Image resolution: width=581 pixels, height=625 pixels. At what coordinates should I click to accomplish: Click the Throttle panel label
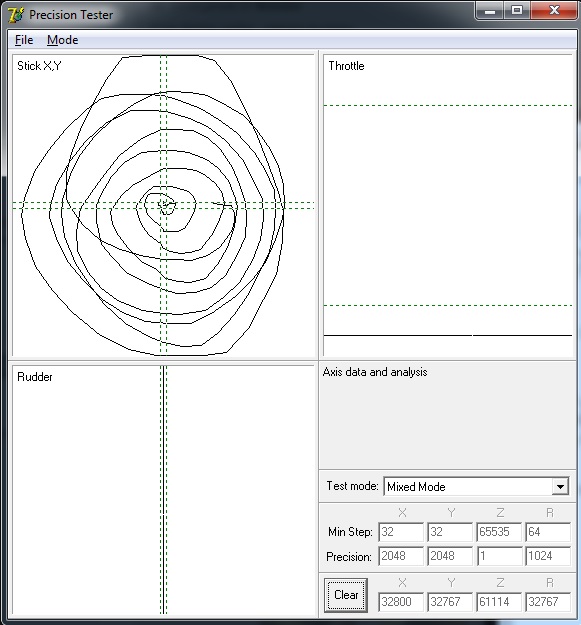click(x=346, y=66)
